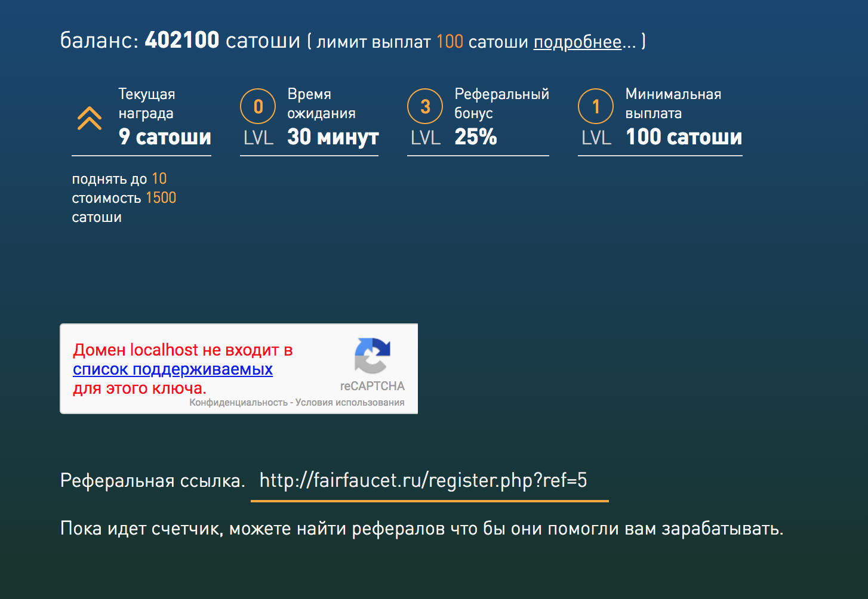
Task: Click the LVL label under the 3 circle
Action: pos(425,138)
